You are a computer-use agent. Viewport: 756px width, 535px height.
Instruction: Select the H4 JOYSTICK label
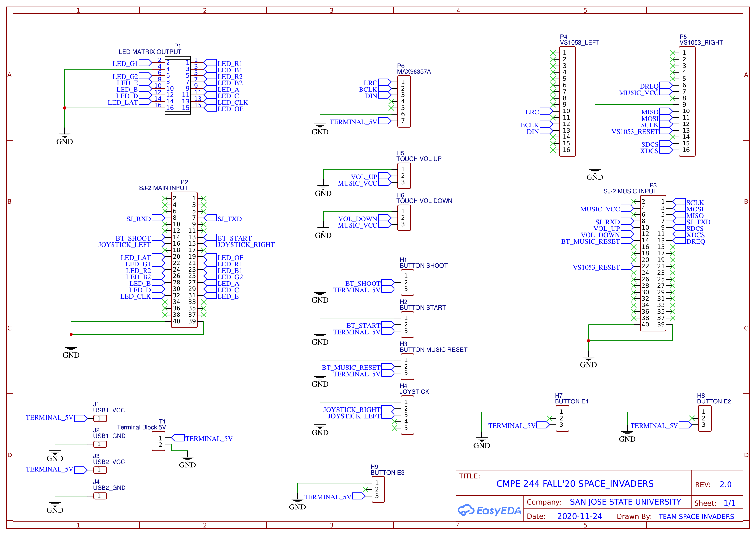pos(414,392)
